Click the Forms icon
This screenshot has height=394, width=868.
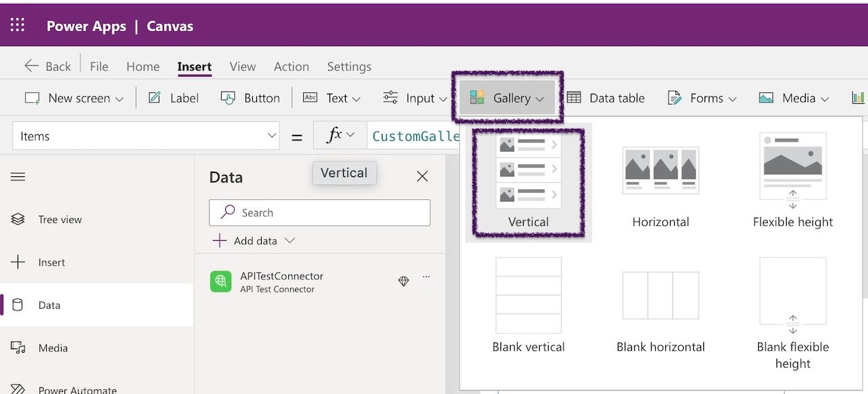coord(674,98)
